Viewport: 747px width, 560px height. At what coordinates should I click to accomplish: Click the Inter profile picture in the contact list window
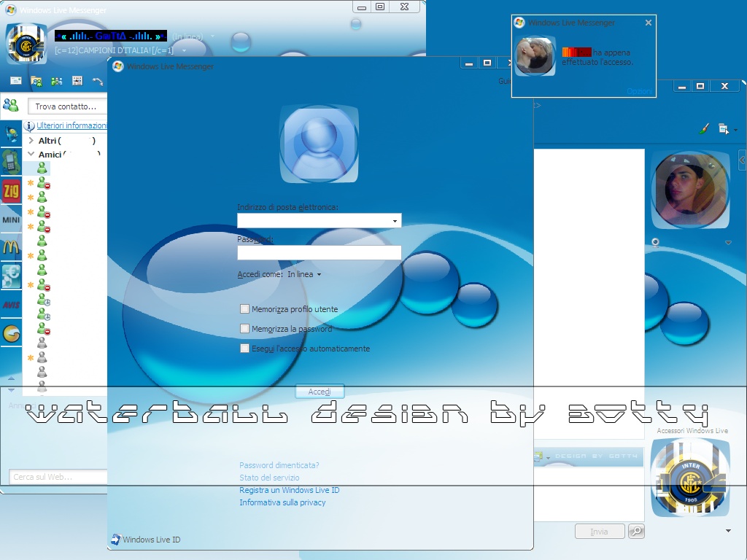click(x=26, y=44)
